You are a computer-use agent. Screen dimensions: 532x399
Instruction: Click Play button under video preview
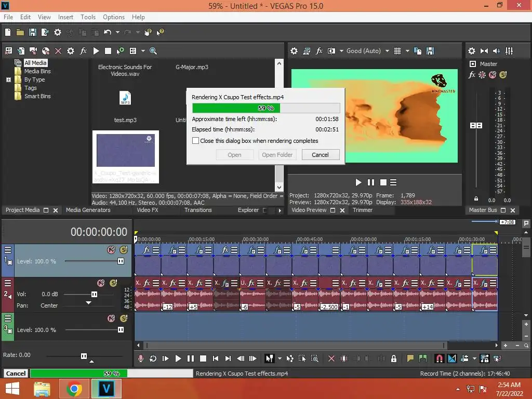358,182
